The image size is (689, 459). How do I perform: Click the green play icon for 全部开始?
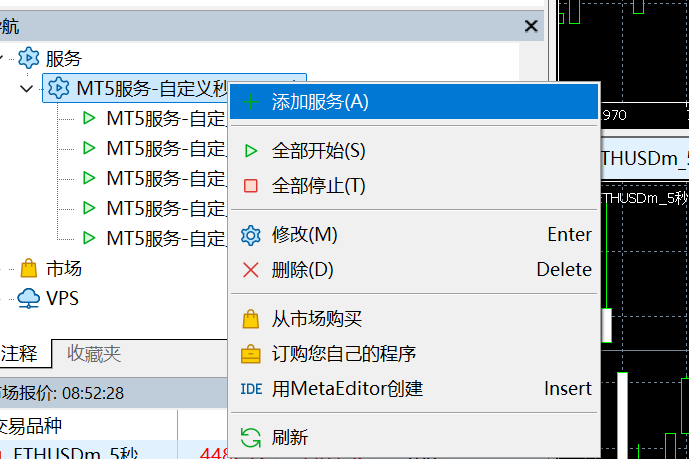pos(251,151)
